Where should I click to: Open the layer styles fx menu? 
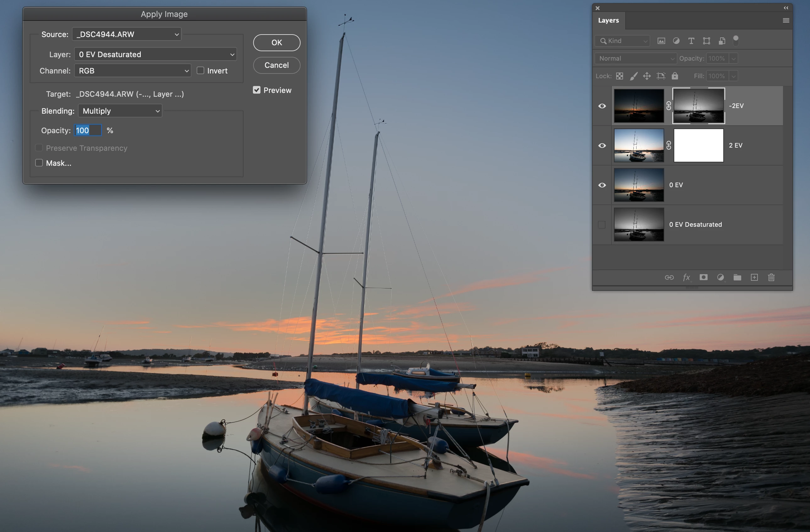[x=687, y=277]
